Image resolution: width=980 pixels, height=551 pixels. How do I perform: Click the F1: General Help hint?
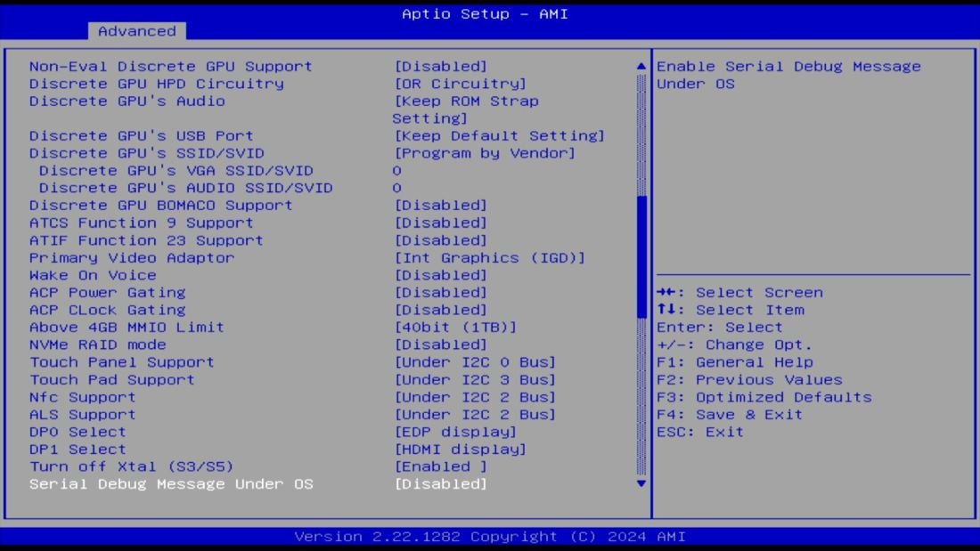tap(735, 362)
